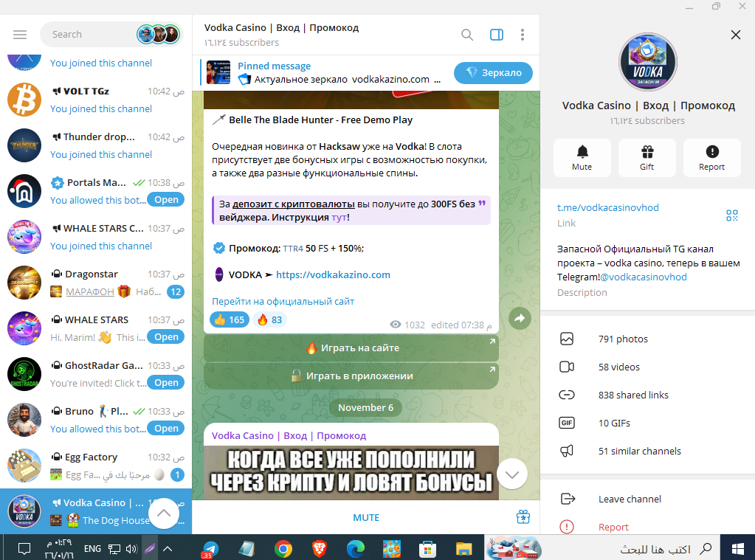
Task: View the 51 similar channels
Action: (x=648, y=452)
